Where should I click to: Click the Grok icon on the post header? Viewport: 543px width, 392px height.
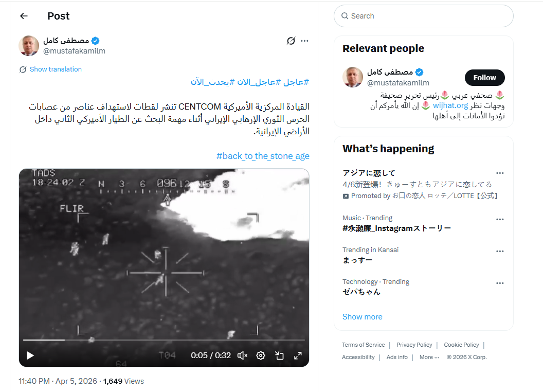click(291, 41)
